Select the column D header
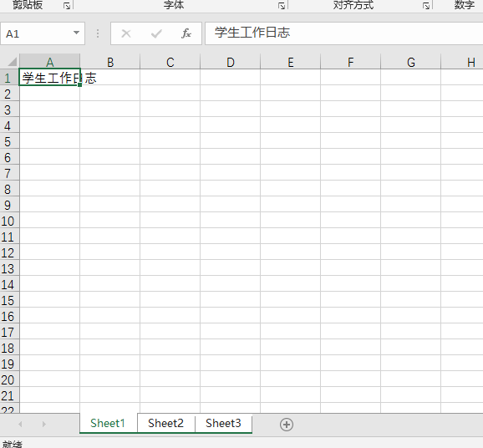This screenshot has height=448, width=483. pyautogui.click(x=230, y=62)
